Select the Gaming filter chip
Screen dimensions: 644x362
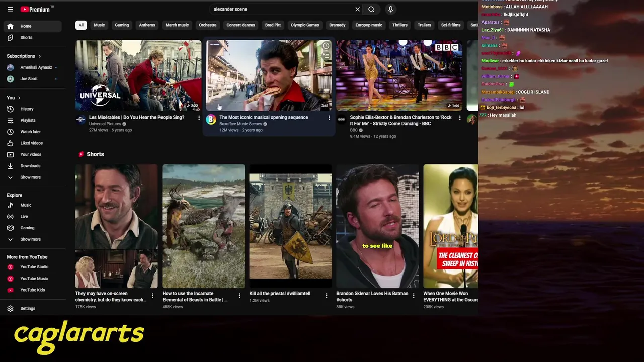(122, 25)
